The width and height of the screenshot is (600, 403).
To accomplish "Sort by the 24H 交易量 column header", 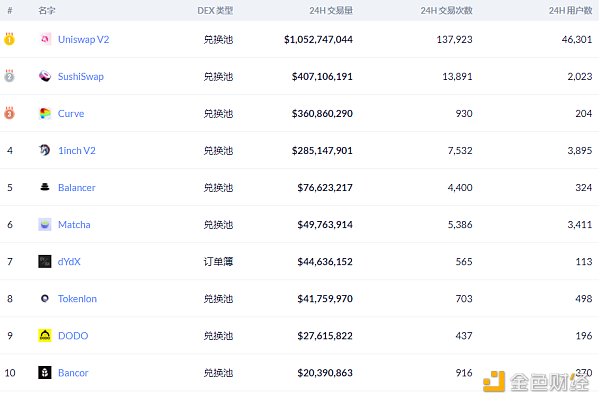I will click(331, 10).
